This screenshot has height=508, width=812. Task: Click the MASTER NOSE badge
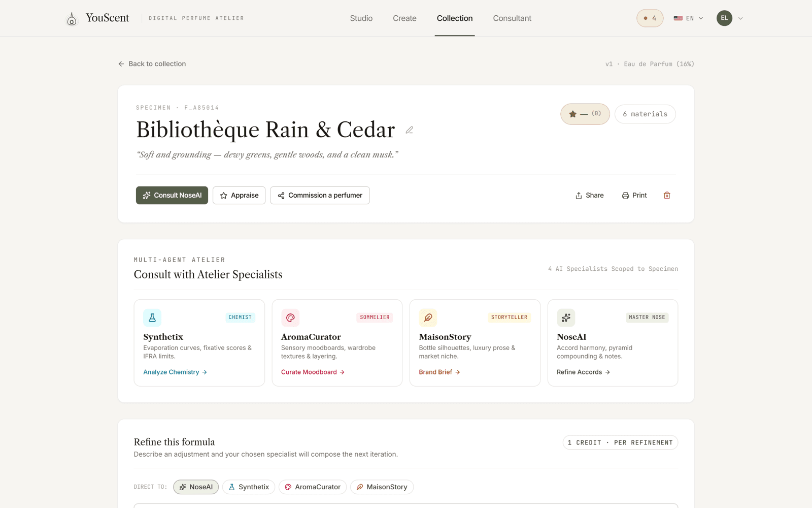tap(647, 317)
